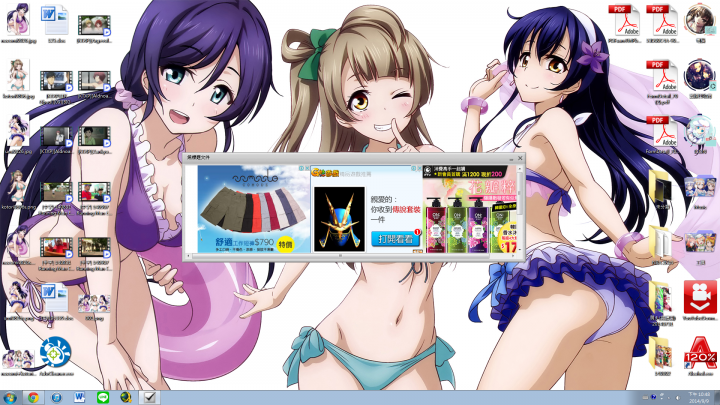Open the Google Chrome taskbar icon
Viewport: 720px width, 405px height.
coord(33,398)
